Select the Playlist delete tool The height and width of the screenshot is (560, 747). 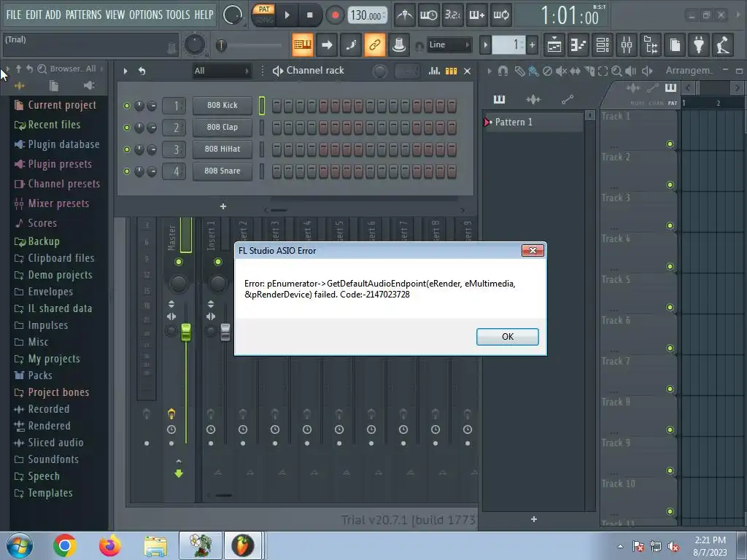[547, 71]
